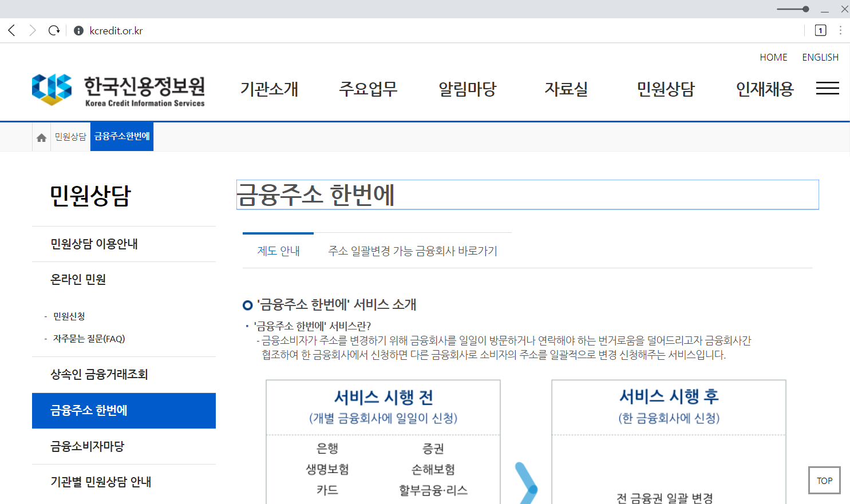Open the browser three-dot menu
The width and height of the screenshot is (850, 504).
click(x=840, y=30)
